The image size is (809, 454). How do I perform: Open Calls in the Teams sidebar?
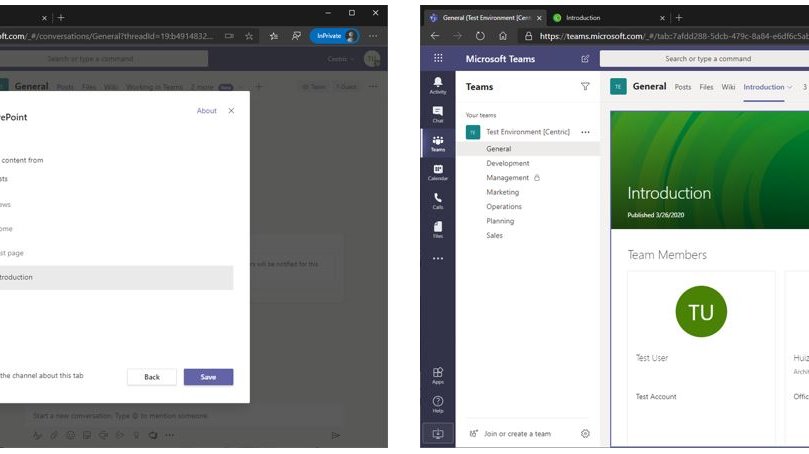pyautogui.click(x=438, y=201)
